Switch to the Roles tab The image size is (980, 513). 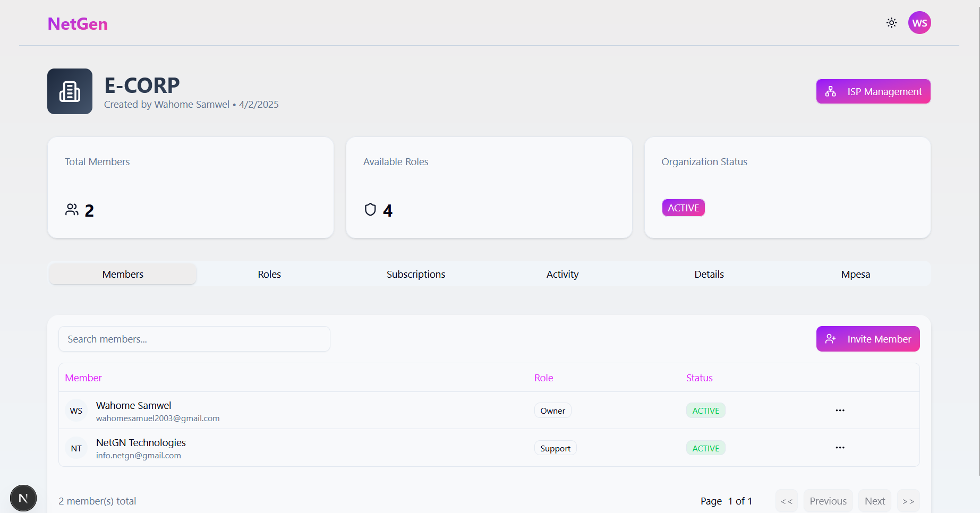(x=269, y=274)
